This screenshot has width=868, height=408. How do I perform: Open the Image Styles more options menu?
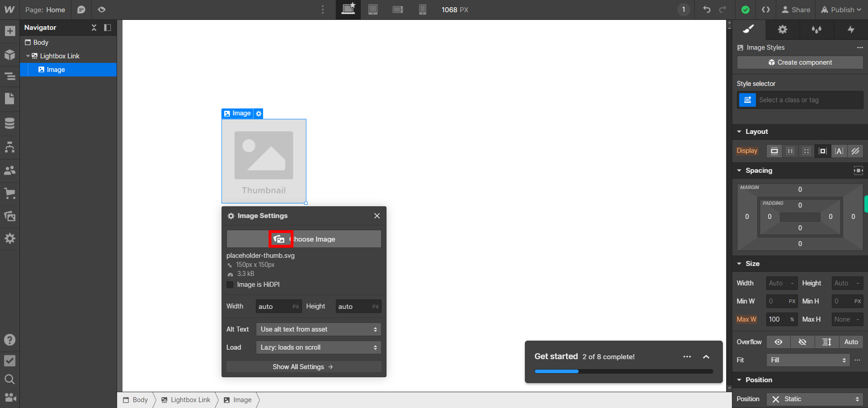860,47
